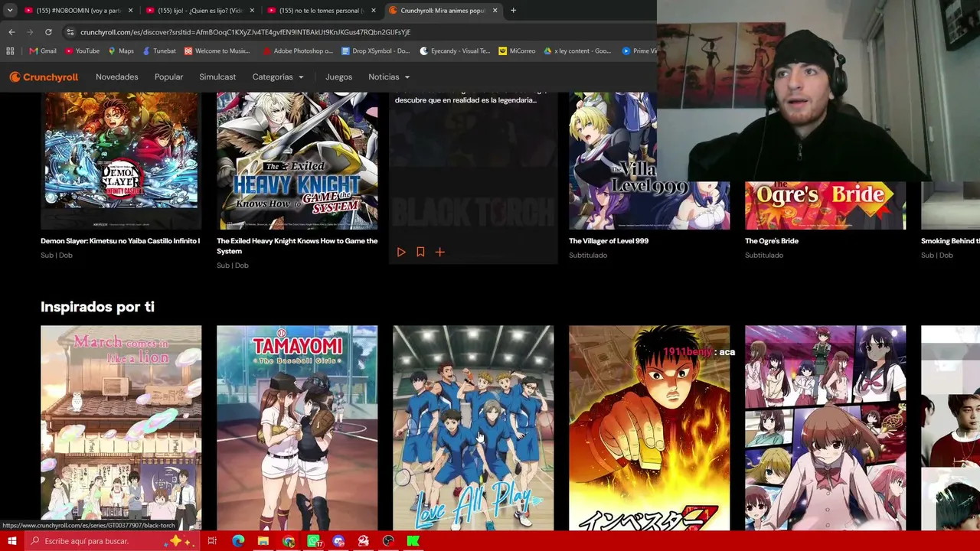The width and height of the screenshot is (980, 551).
Task: Open the March Comes in Like a Lion poster
Action: pos(121,428)
